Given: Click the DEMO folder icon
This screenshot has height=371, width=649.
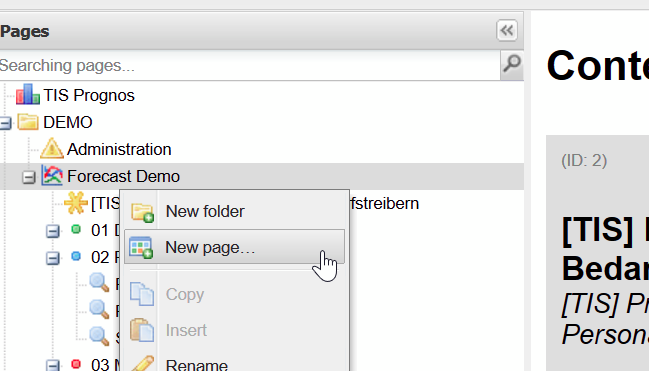Looking at the screenshot, I should 28,122.
